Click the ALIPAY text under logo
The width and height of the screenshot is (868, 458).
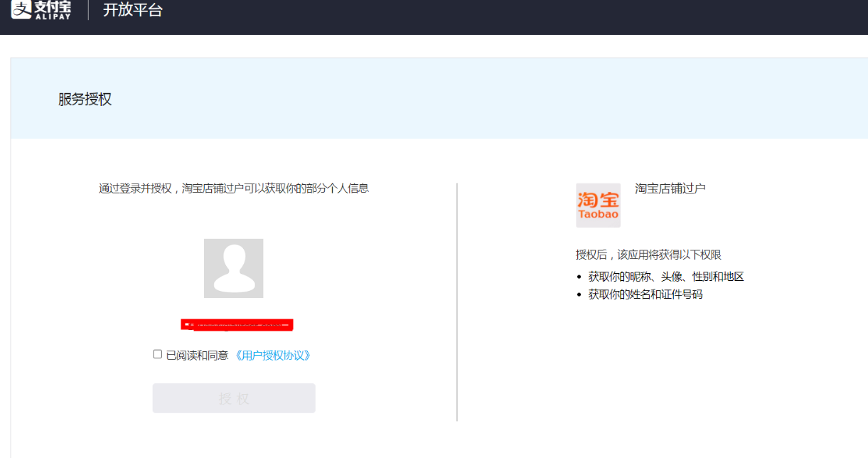click(x=53, y=17)
